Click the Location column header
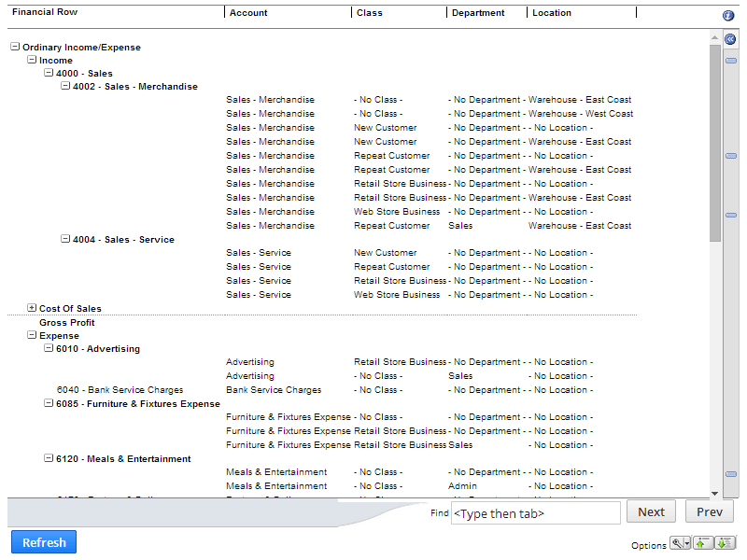Viewport: 747px width, 560px height. (x=552, y=13)
